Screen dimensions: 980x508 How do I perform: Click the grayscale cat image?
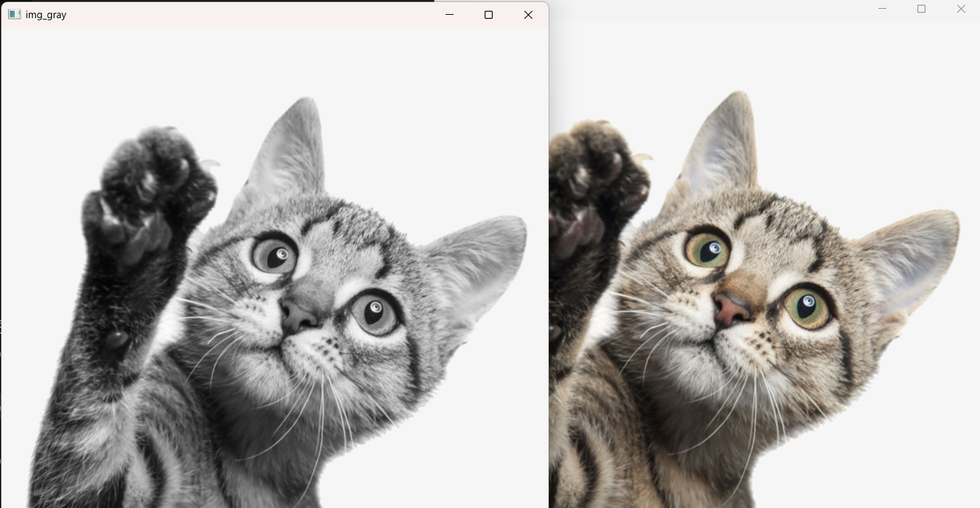(x=275, y=268)
